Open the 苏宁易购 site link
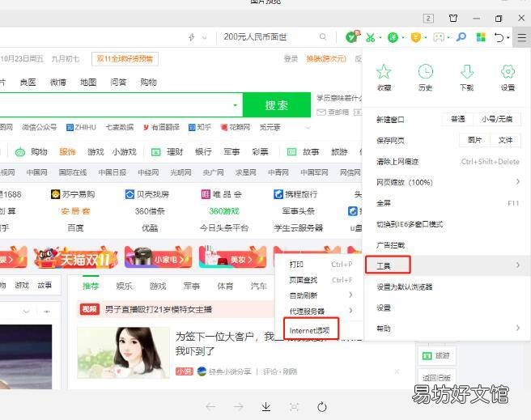Image resolution: width=531 pixels, height=420 pixels. pyautogui.click(x=73, y=194)
